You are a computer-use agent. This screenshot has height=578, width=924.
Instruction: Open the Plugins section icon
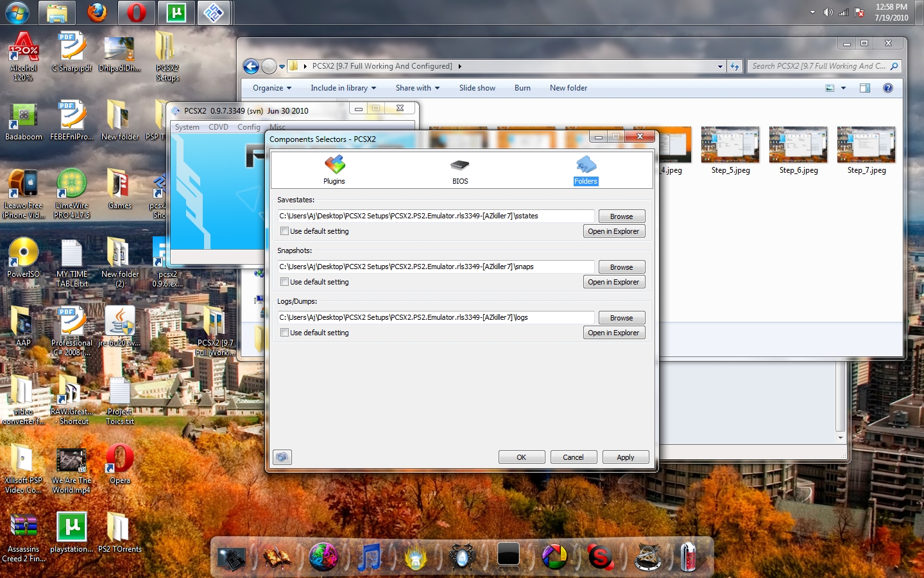click(x=334, y=170)
